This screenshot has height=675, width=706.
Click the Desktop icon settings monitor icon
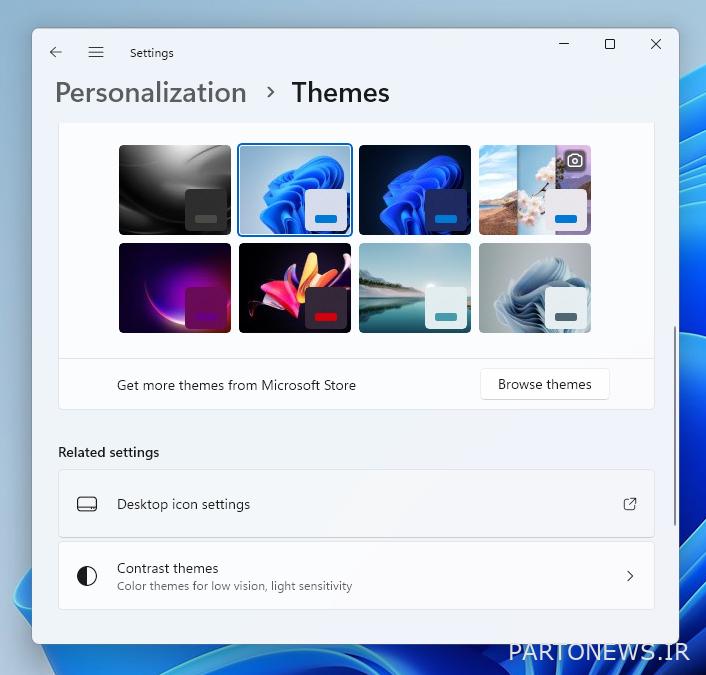pos(87,504)
